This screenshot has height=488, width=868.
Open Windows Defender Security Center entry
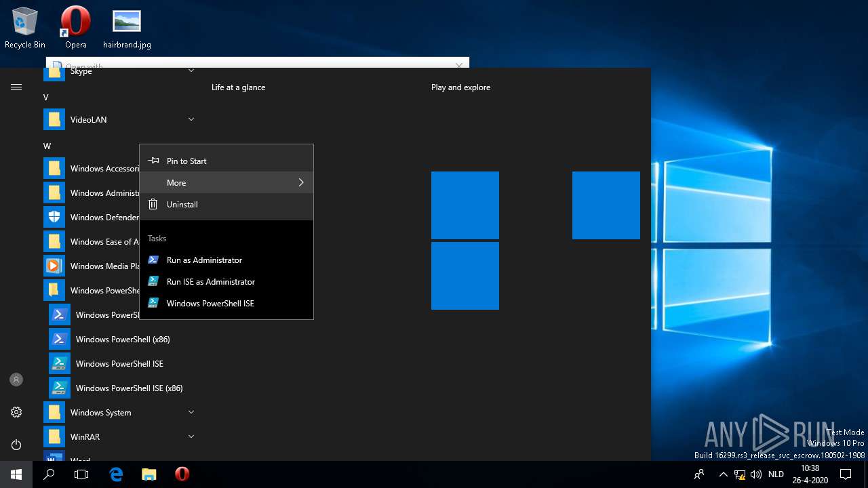91,218
